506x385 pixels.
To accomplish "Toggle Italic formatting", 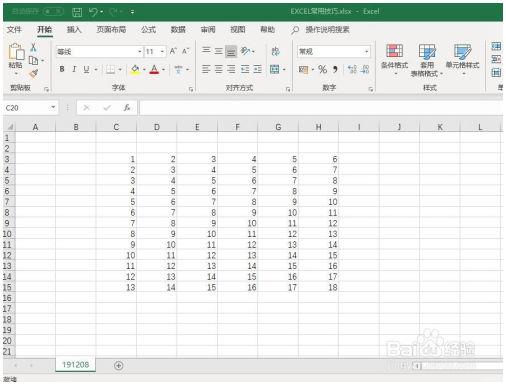I will (74, 69).
